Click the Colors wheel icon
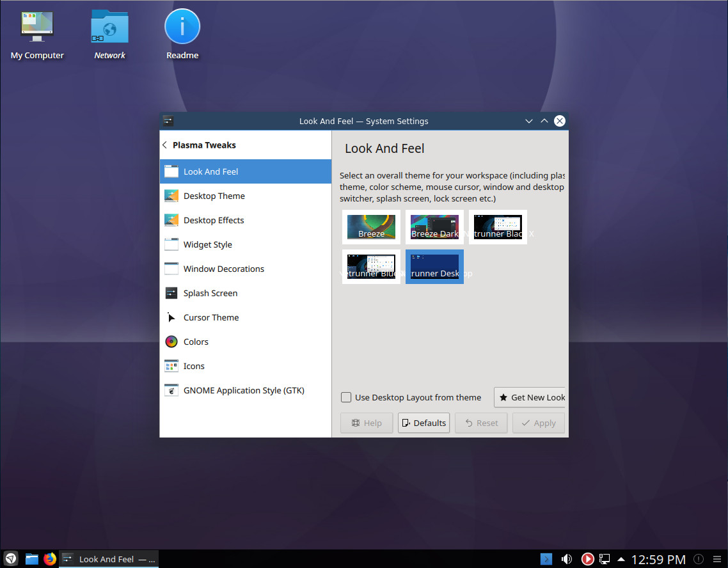Image resolution: width=728 pixels, height=568 pixels. tap(171, 342)
